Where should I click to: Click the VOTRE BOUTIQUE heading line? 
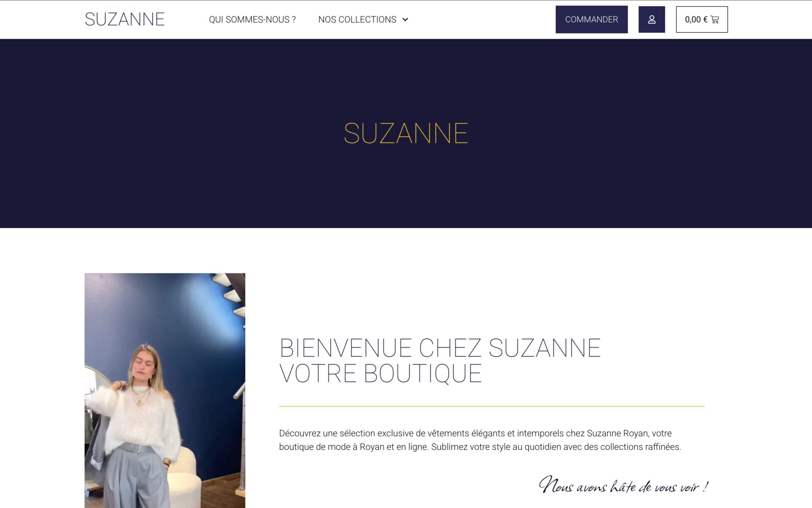click(380, 373)
